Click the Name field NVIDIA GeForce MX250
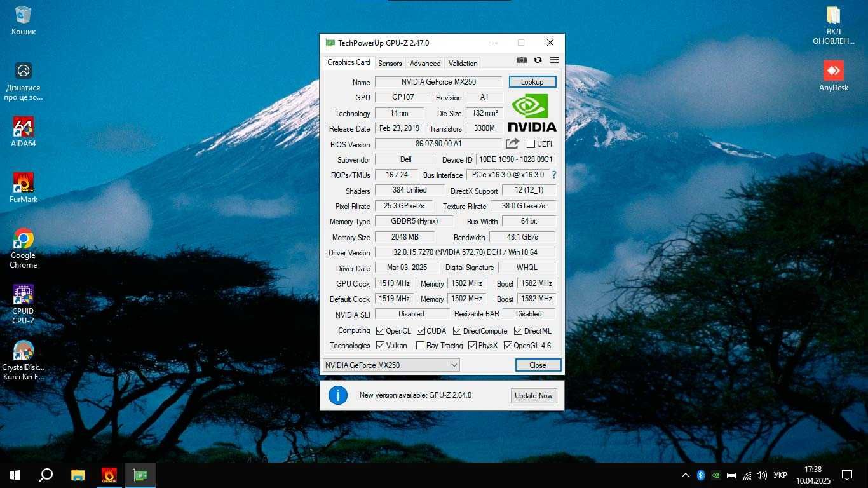Screen dimensions: 868x488 click(438, 82)
